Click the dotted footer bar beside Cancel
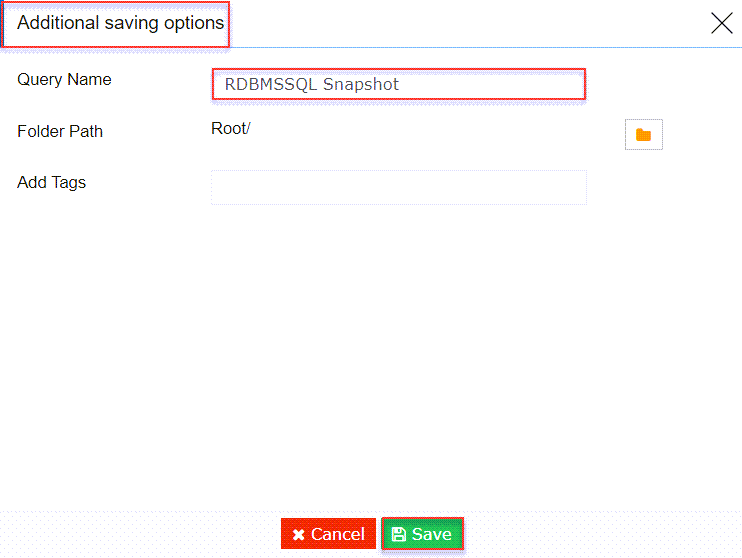The height and width of the screenshot is (558, 742). pyautogui.click(x=142, y=534)
